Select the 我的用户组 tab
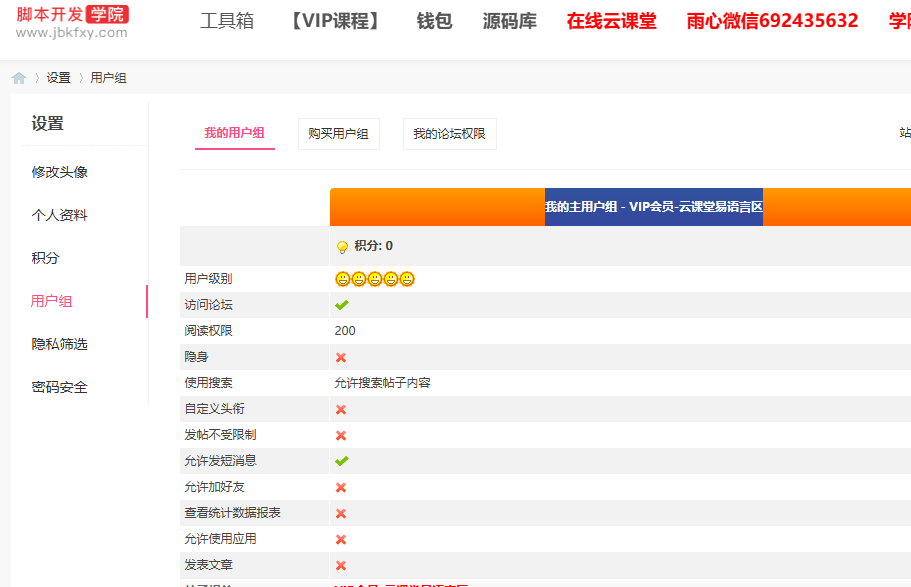This screenshot has width=911, height=587. [235, 133]
